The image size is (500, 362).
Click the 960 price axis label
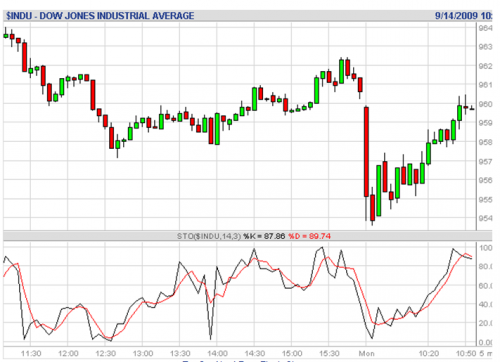coord(485,104)
